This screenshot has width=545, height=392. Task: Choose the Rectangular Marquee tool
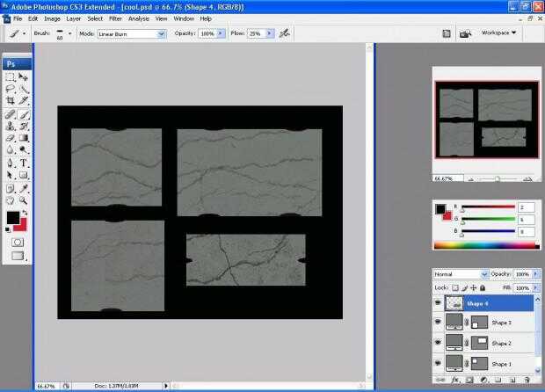point(11,77)
